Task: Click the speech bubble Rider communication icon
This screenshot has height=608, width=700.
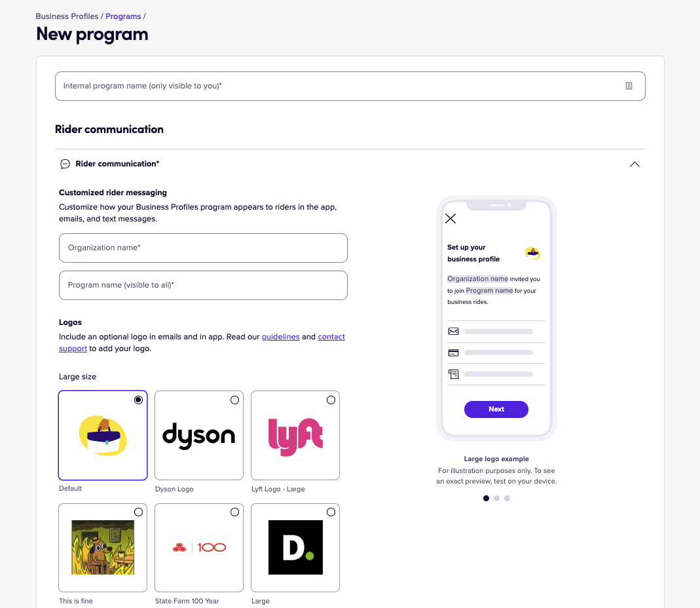Action: click(x=65, y=164)
